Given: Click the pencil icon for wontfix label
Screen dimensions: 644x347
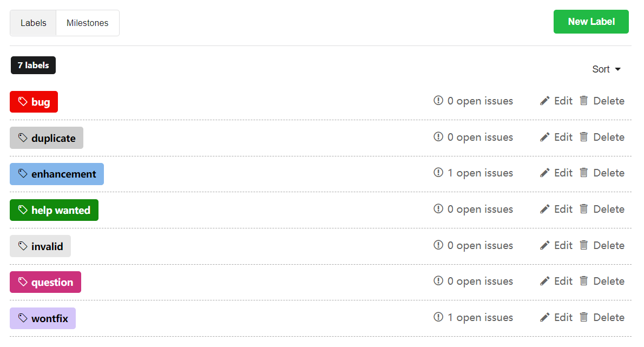Looking at the screenshot, I should tap(544, 317).
